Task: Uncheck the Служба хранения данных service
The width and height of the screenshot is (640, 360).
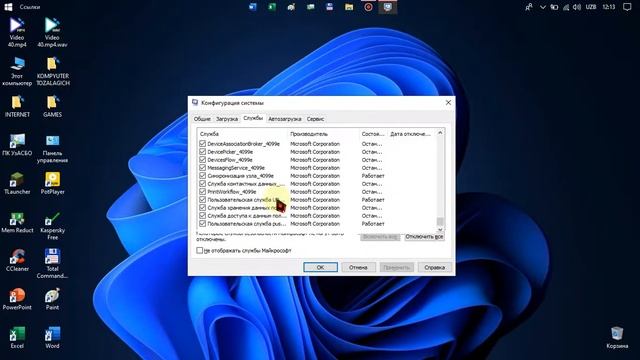Action: tap(202, 208)
